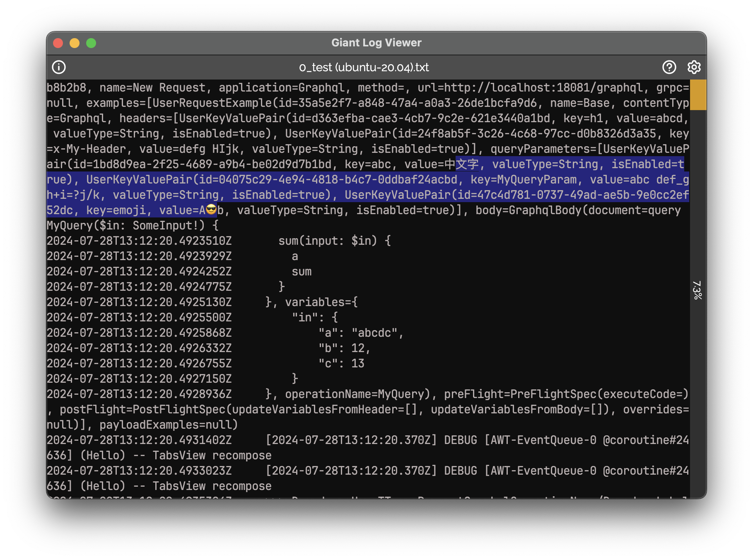Click the timestamp 2024-07-28T13:12:20.4923929Z

[x=139, y=256]
